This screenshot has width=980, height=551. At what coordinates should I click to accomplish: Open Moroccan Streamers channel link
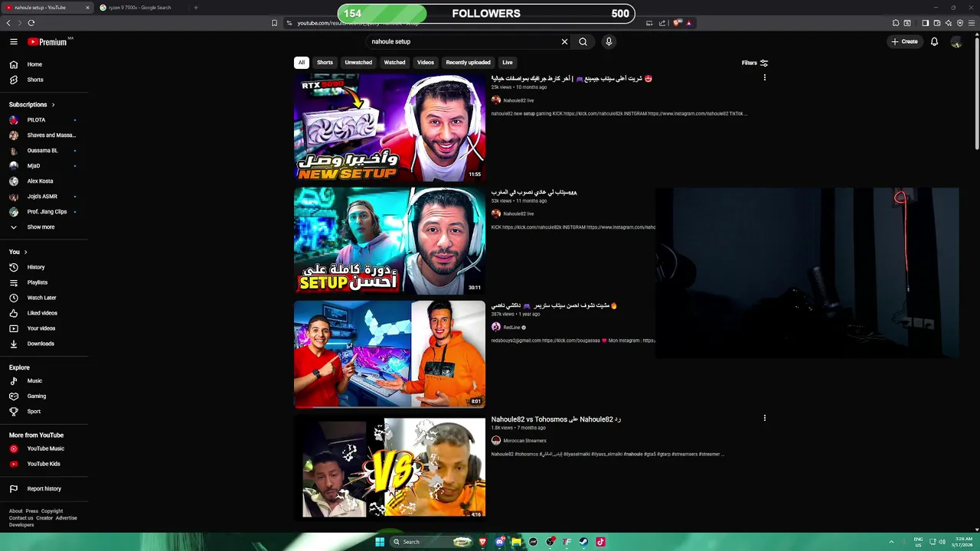click(524, 441)
